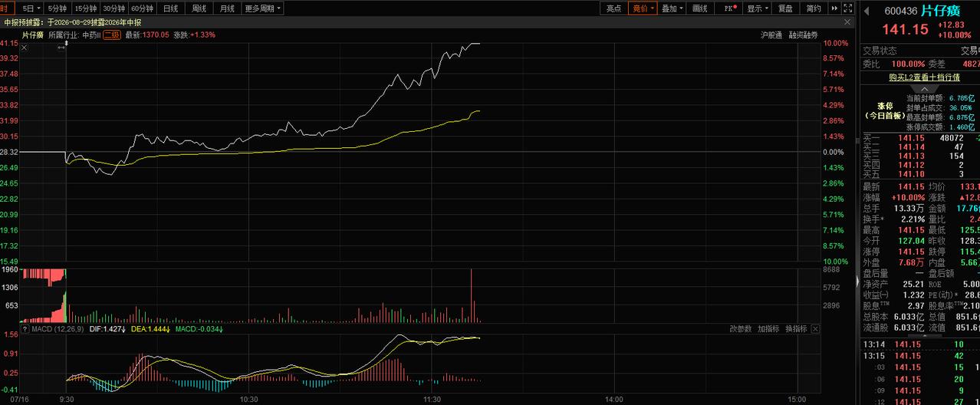
Task: Click the 沪股通 label
Action: coord(771,35)
